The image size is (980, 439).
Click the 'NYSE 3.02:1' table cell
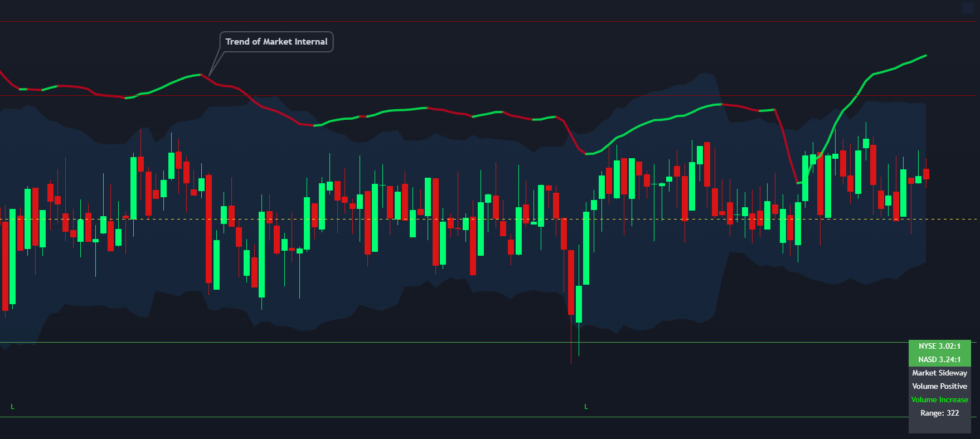click(x=940, y=346)
